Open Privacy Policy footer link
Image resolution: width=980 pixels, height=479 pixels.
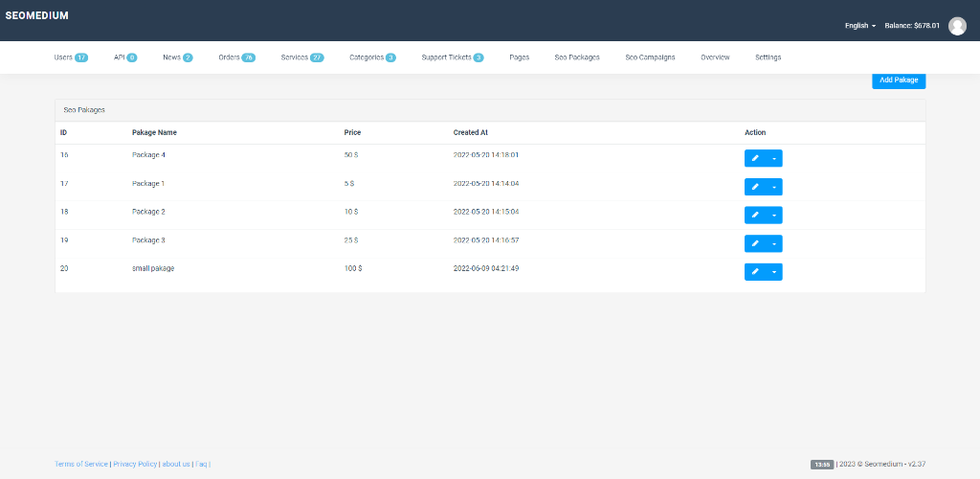135,464
